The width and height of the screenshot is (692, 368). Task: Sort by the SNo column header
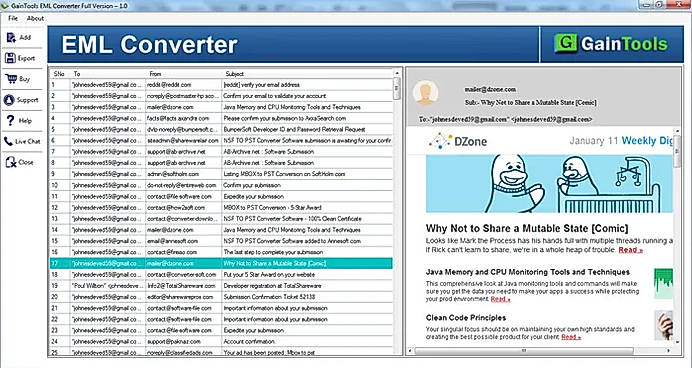coord(59,74)
